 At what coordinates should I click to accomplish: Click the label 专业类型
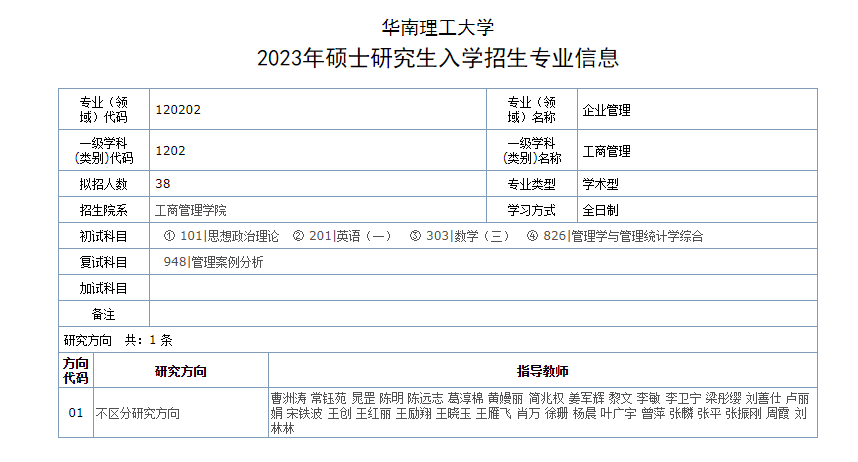(x=531, y=184)
